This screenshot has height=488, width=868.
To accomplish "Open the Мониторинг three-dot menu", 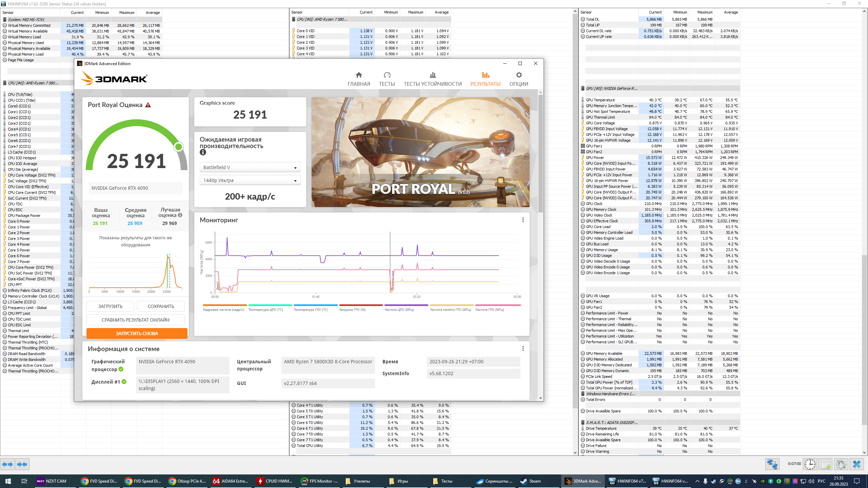I will [x=523, y=220].
